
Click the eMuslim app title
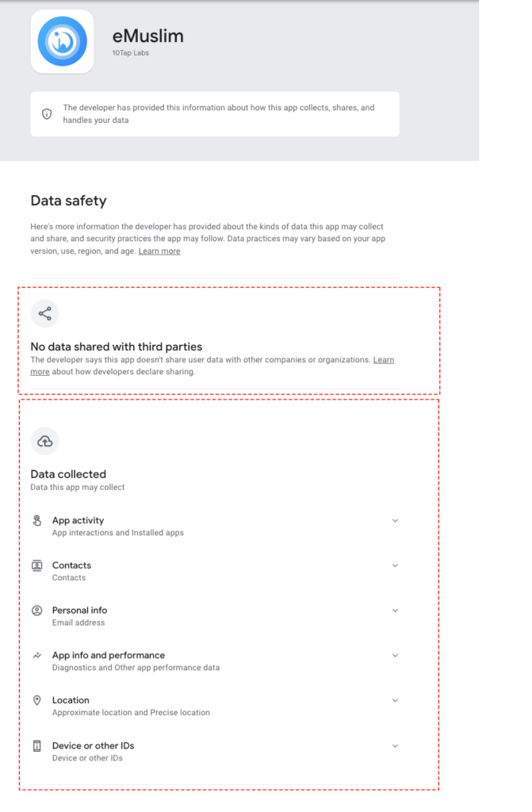148,36
